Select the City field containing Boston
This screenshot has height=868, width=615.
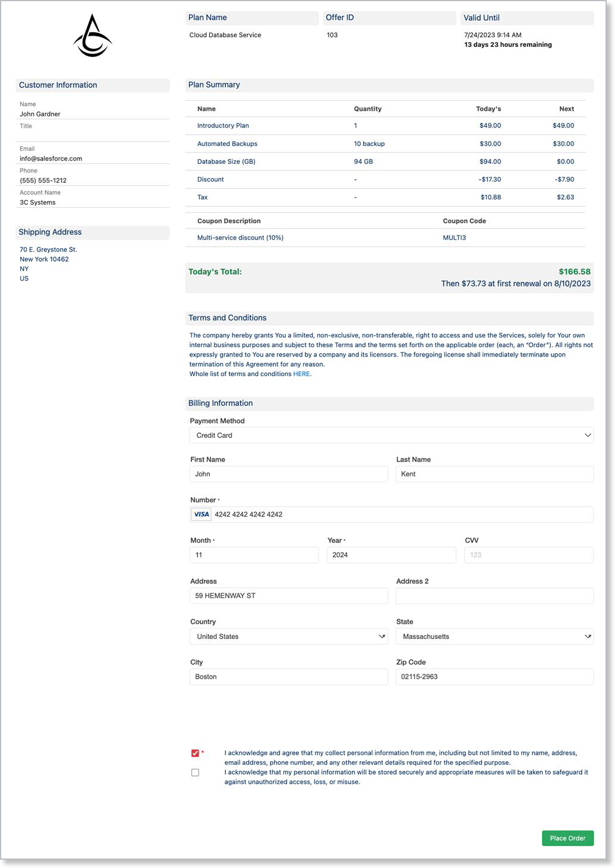click(x=288, y=676)
